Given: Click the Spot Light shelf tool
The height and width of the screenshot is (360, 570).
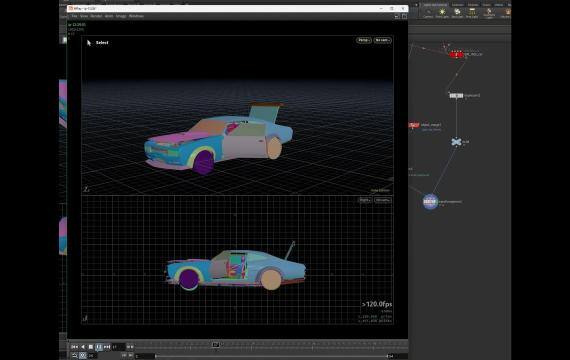Looking at the screenshot, I should click(x=457, y=13).
